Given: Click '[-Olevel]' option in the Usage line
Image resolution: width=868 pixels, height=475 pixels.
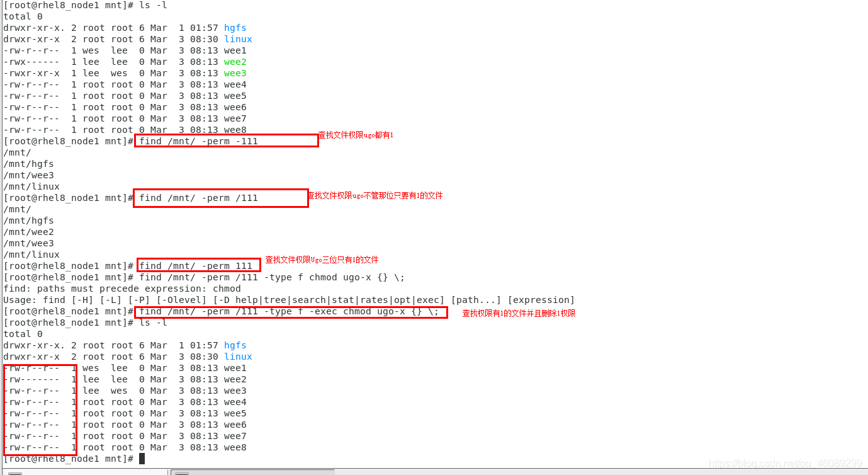Looking at the screenshot, I should (181, 300).
